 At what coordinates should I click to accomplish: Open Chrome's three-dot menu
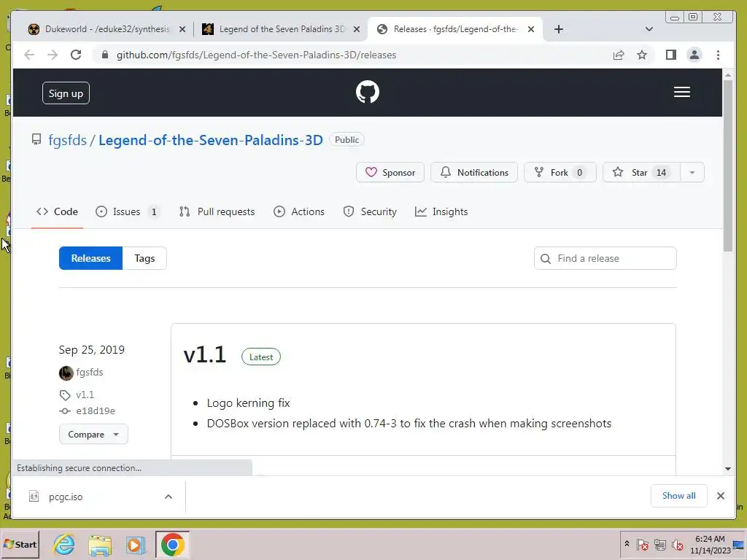click(x=718, y=55)
